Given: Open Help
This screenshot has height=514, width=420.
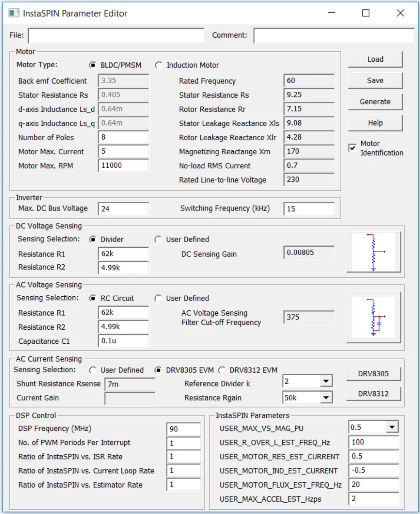Looking at the screenshot, I should click(375, 123).
